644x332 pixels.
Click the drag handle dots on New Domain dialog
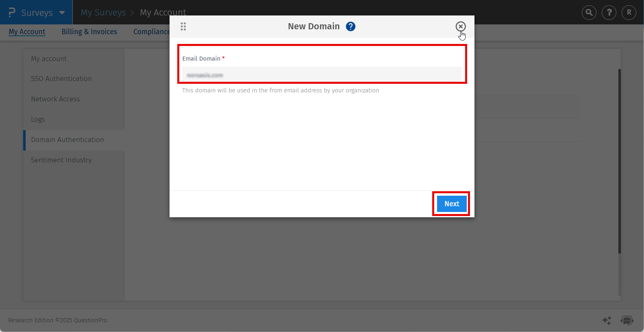coord(183,26)
